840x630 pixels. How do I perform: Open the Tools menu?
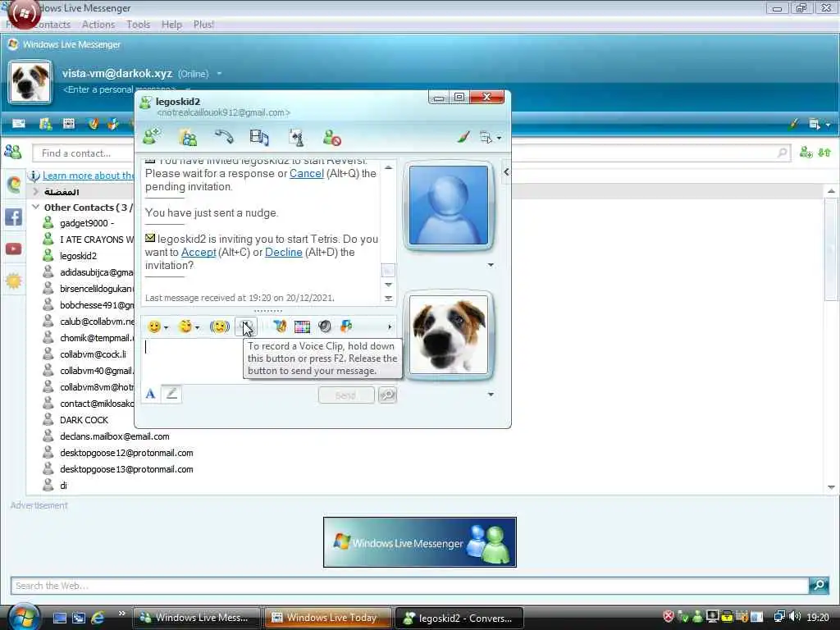(x=138, y=25)
